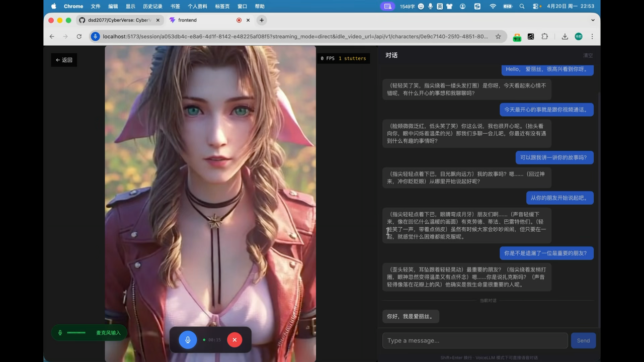The image size is (644, 362).
Task: Bookmark the page with the star icon
Action: click(x=498, y=36)
